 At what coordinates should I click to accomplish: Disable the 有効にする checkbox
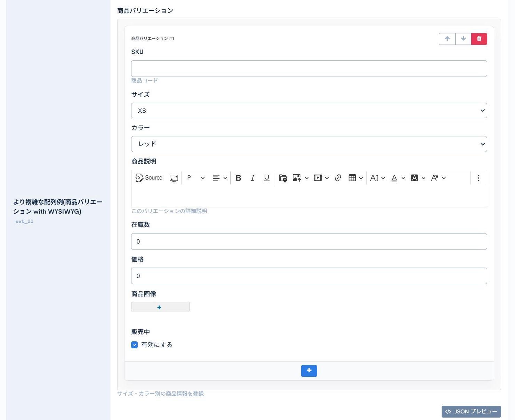pyautogui.click(x=134, y=345)
